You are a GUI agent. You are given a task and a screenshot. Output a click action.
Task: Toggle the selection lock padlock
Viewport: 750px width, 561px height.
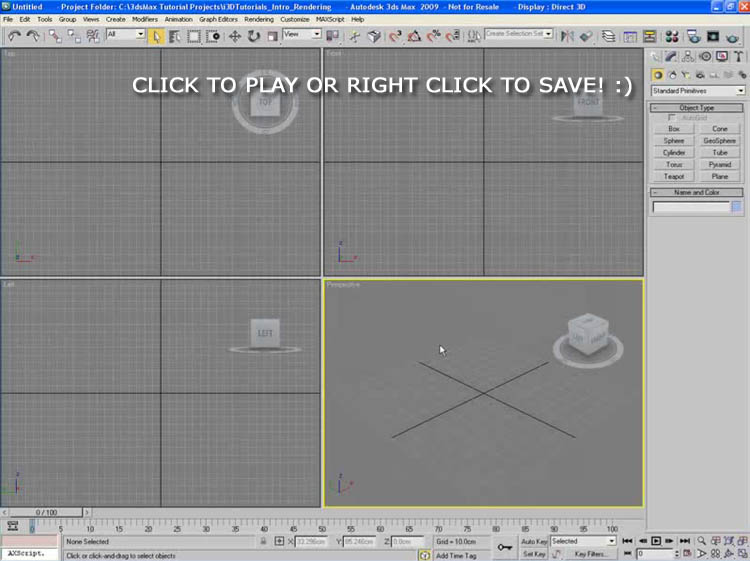(x=263, y=541)
